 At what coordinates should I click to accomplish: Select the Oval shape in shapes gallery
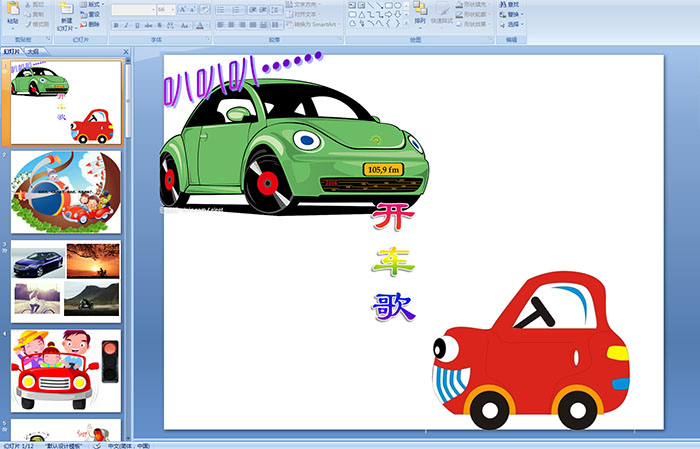point(397,5)
